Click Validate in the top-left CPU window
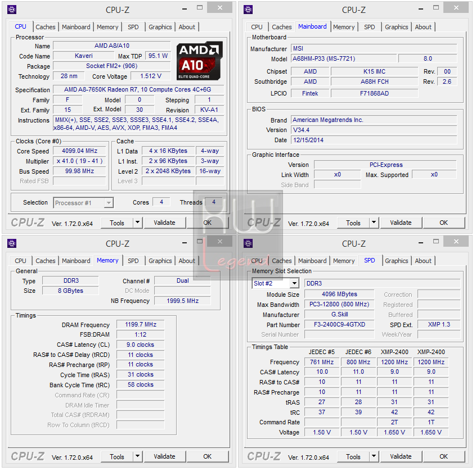The image size is (476, 471). [x=164, y=223]
